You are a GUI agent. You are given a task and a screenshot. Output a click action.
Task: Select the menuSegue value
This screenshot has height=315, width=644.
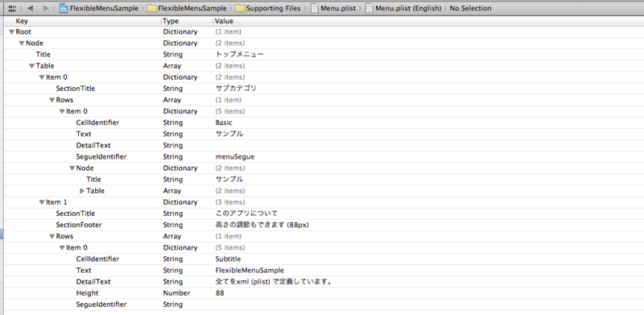[235, 156]
